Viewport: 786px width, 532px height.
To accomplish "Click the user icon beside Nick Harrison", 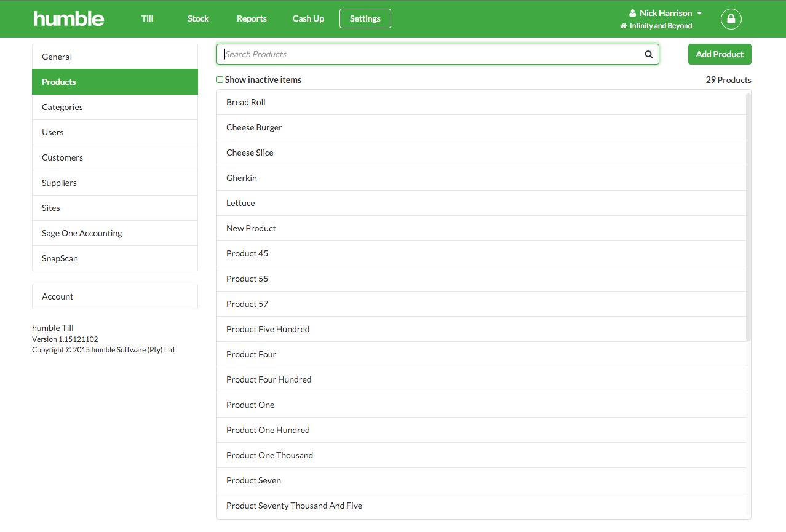I will (x=632, y=13).
